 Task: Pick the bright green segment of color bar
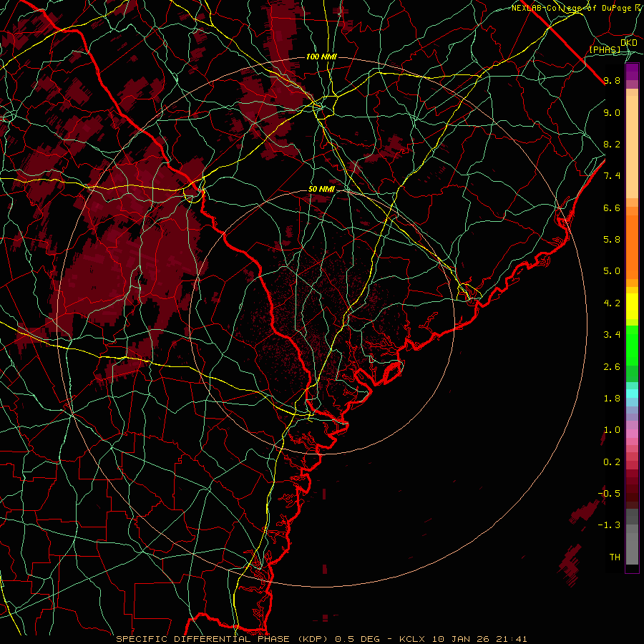(x=632, y=345)
